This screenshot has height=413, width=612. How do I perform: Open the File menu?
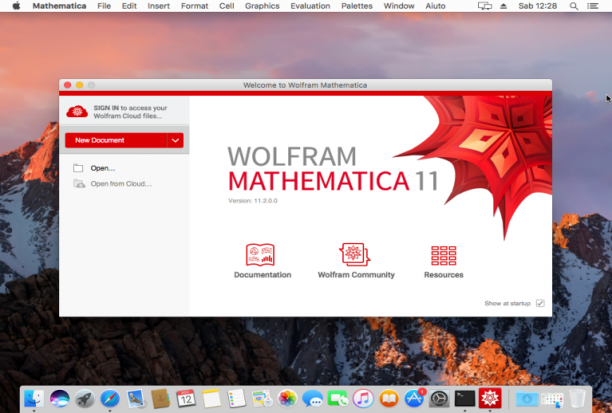(104, 6)
